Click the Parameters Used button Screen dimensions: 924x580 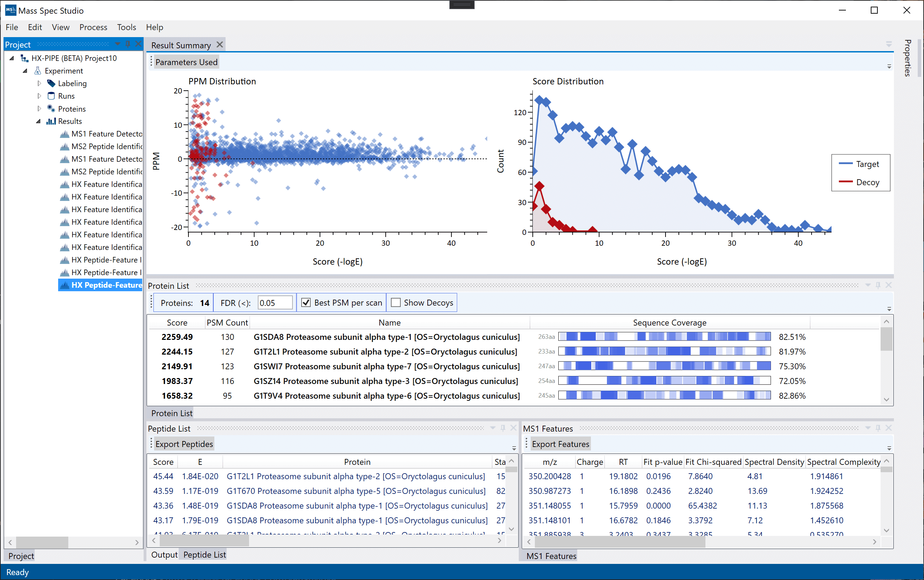point(186,62)
